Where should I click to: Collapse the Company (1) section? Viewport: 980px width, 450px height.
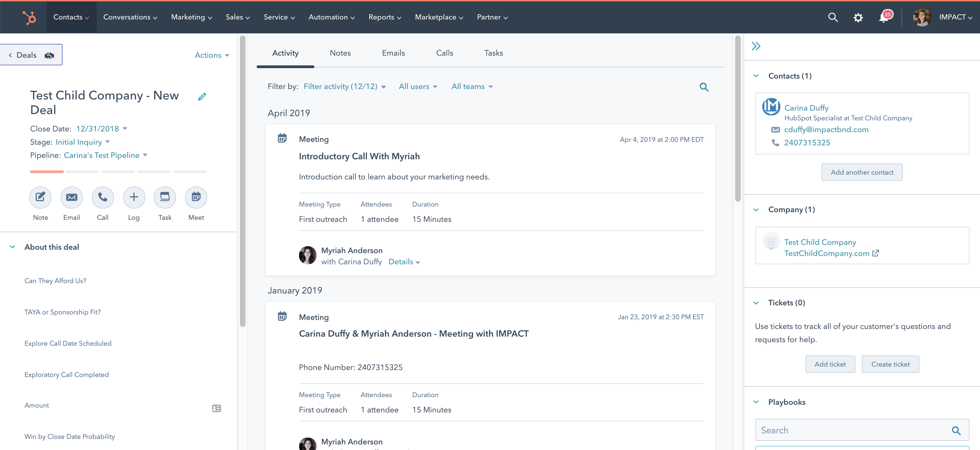click(756, 210)
